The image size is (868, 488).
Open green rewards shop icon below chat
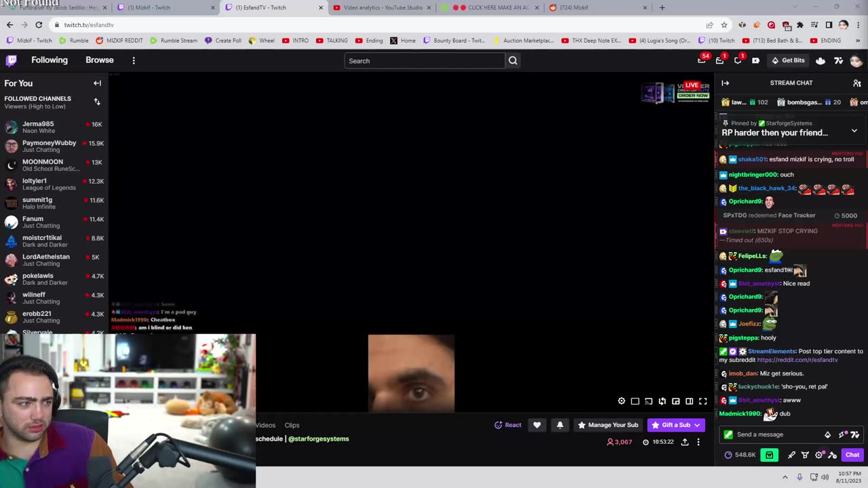pos(769,455)
